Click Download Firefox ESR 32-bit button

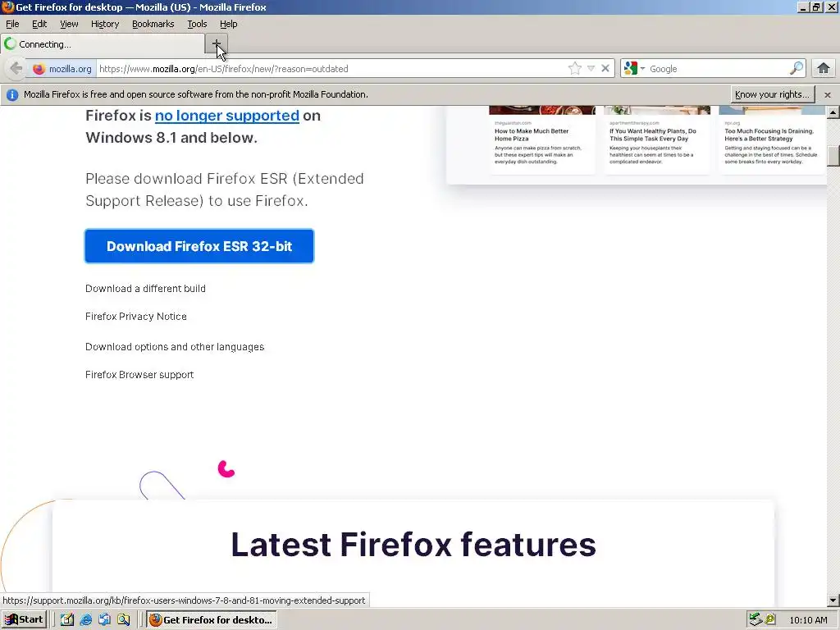[x=199, y=246]
